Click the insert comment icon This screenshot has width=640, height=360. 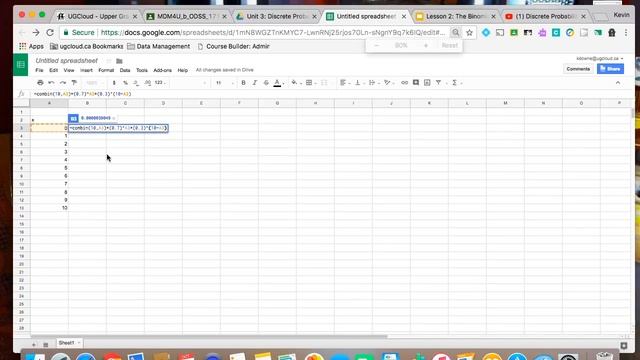(416, 82)
